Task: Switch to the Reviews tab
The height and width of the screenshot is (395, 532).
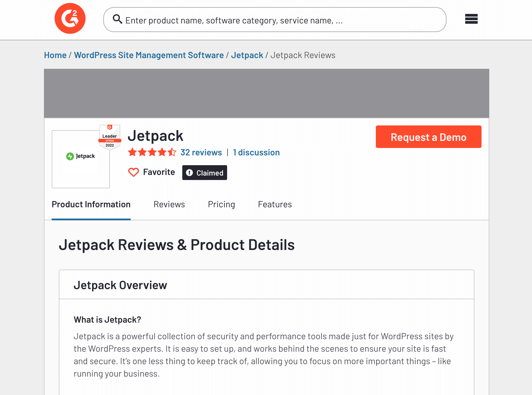Action: (169, 204)
